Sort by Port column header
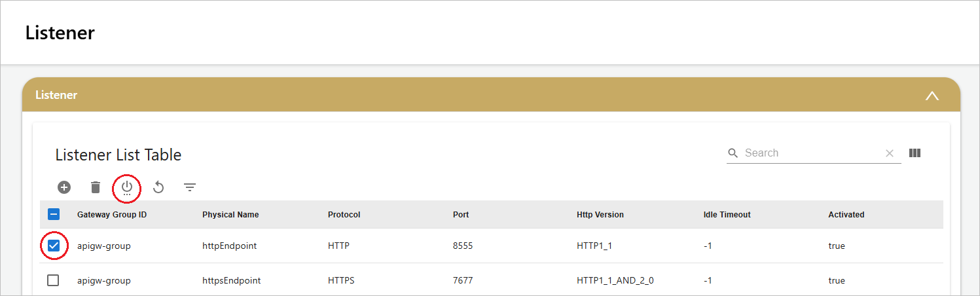The width and height of the screenshot is (980, 296). click(x=461, y=215)
